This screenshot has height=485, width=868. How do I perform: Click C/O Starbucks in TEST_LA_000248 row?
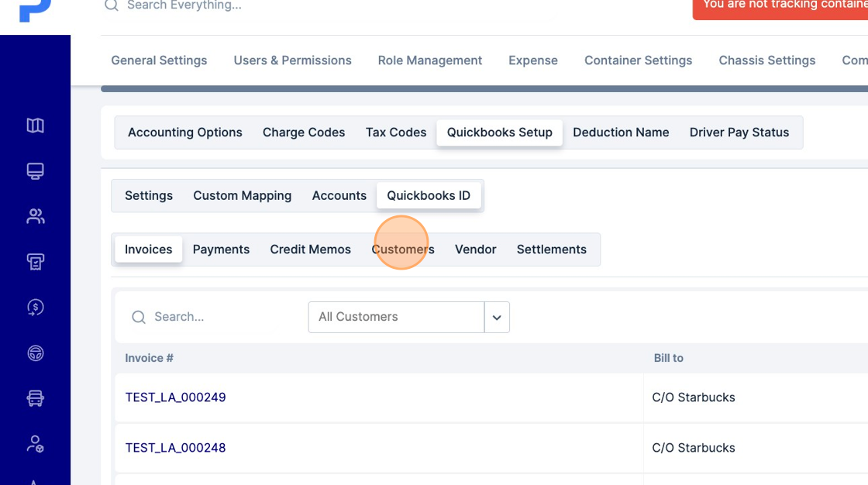[693, 448]
